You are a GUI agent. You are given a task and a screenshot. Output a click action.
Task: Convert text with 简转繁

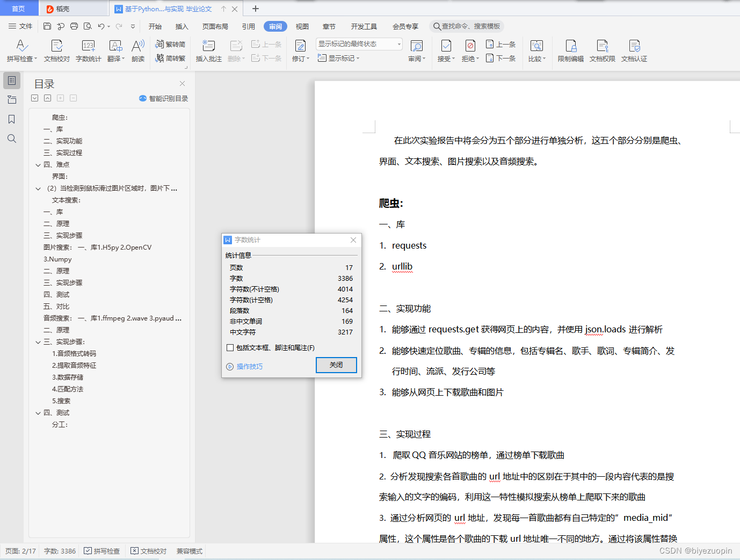click(170, 58)
